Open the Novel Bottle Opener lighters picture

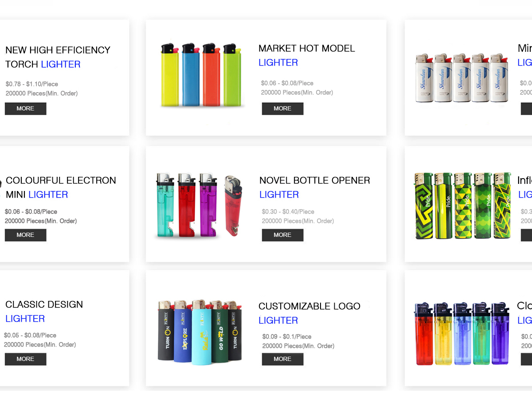click(x=199, y=205)
